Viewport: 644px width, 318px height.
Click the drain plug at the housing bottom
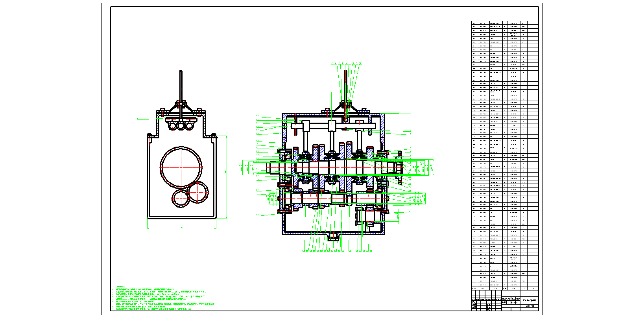click(334, 237)
